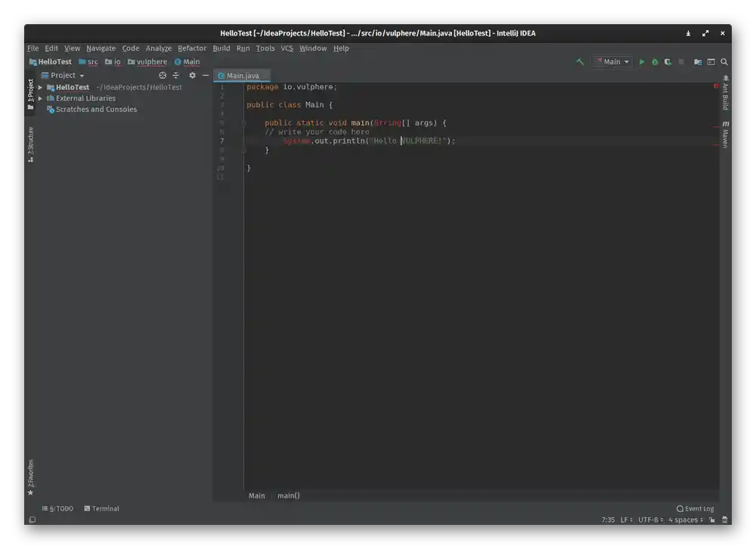Toggle the 2: Structure tool window stripe button
This screenshot has width=756, height=549.
31,144
